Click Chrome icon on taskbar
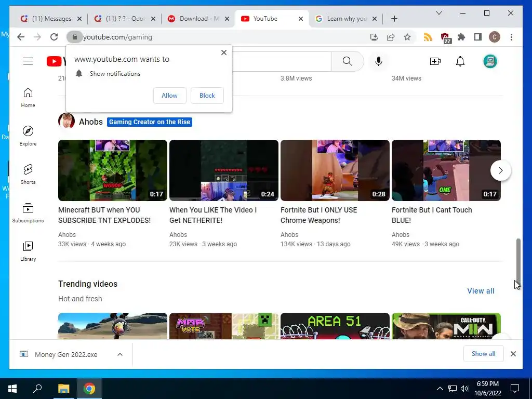 89,389
